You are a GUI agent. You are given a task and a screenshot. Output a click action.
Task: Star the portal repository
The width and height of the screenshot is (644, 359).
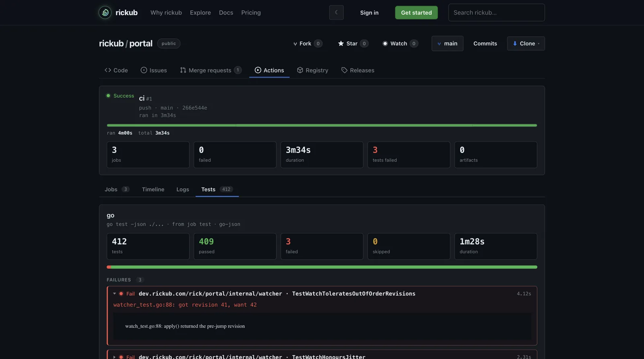pos(353,43)
